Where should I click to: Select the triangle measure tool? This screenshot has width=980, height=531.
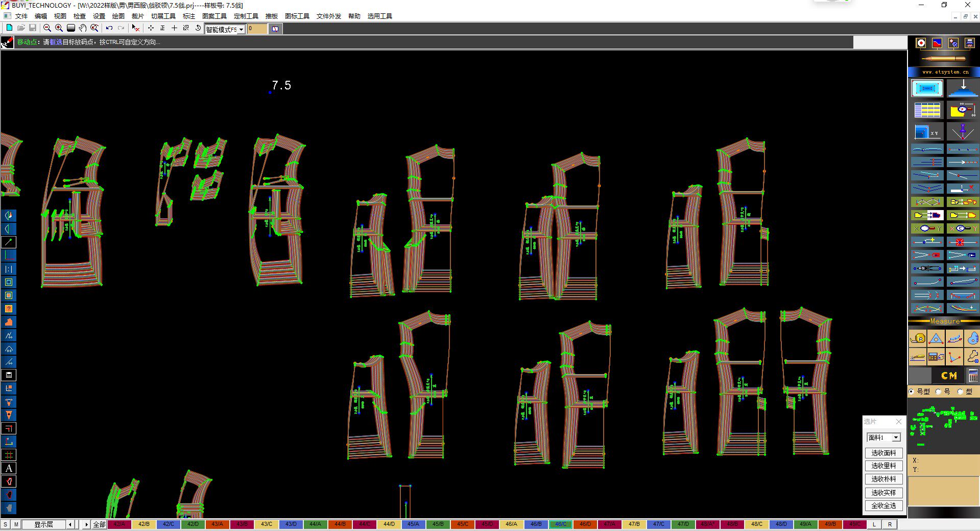(936, 338)
